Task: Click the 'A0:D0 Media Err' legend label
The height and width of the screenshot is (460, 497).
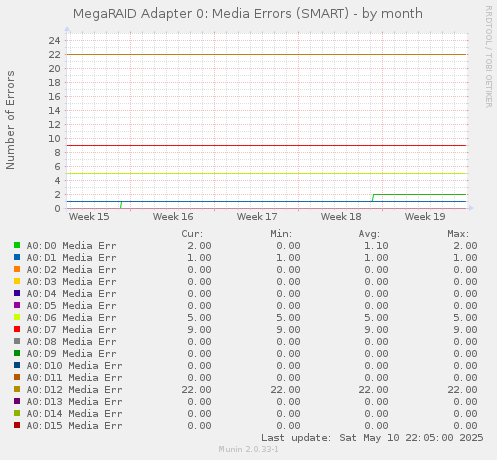Action: tap(72, 246)
